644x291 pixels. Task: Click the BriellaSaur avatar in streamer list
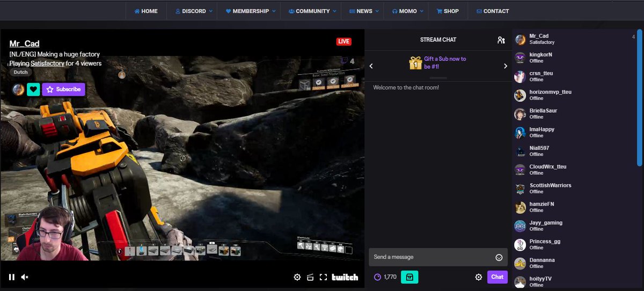tap(520, 114)
